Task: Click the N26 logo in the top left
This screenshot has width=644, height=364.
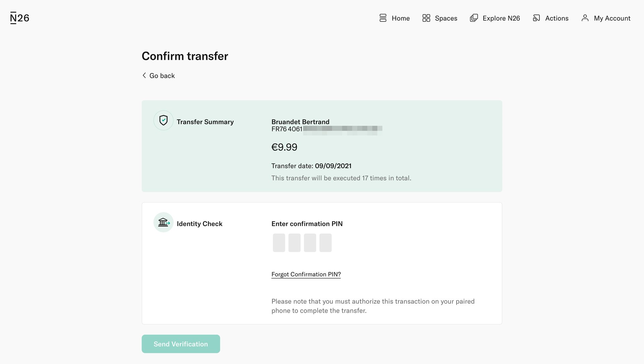Action: pos(19,17)
